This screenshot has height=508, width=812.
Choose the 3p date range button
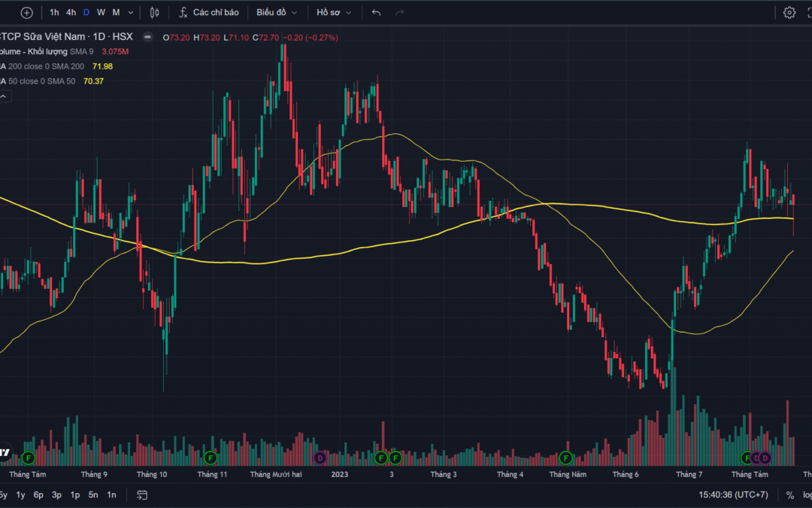56,494
